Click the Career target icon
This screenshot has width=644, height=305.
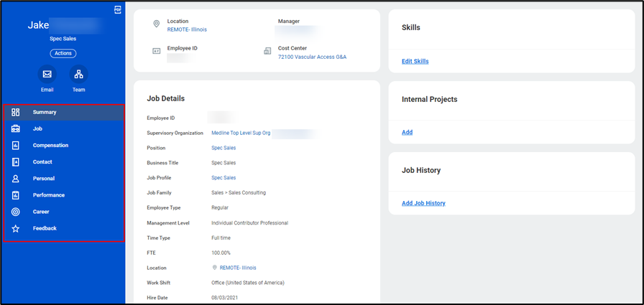pos(16,212)
